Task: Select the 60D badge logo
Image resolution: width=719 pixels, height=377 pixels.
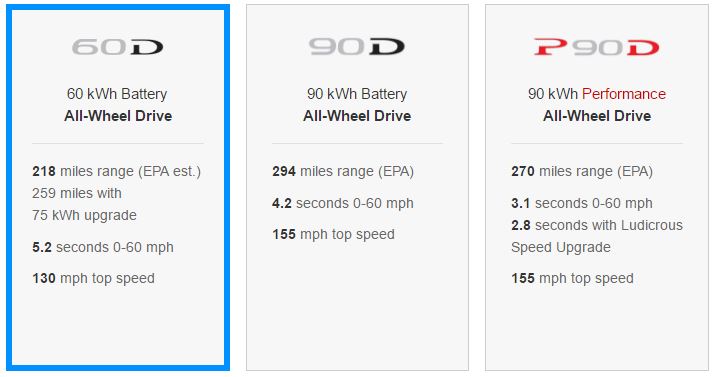Action: point(117,47)
